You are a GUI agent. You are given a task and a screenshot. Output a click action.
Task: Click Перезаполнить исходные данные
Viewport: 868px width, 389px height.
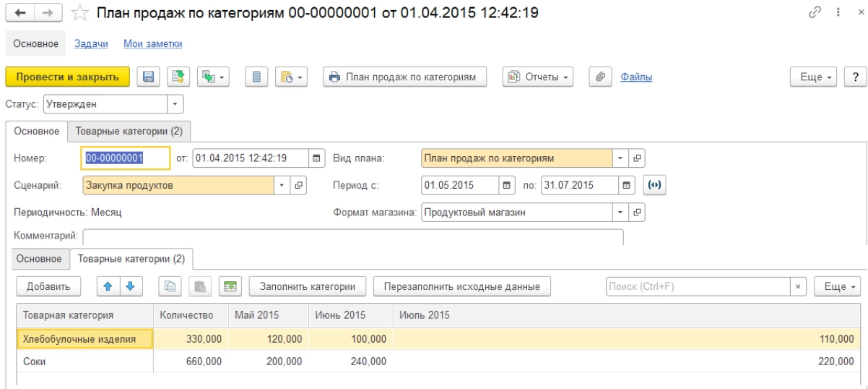point(463,286)
